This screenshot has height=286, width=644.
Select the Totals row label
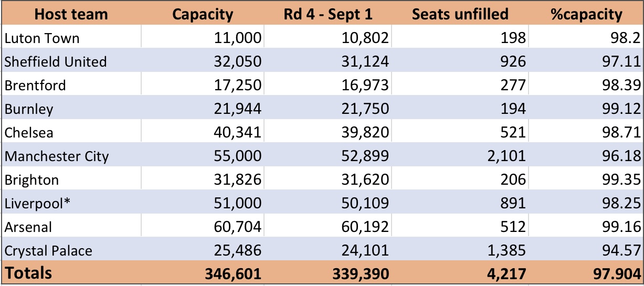click(x=71, y=273)
